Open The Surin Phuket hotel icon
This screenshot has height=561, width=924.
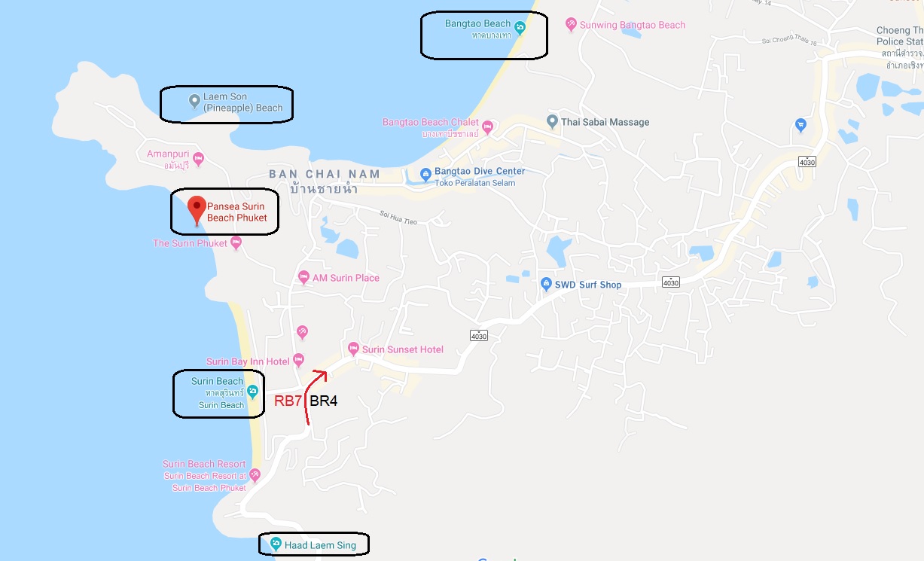coord(236,242)
